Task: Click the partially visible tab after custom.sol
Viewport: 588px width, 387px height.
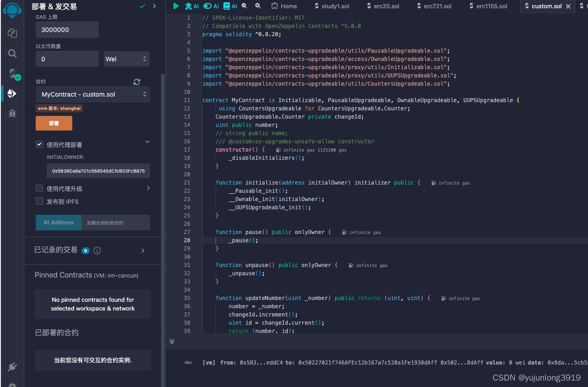Action: (582, 6)
